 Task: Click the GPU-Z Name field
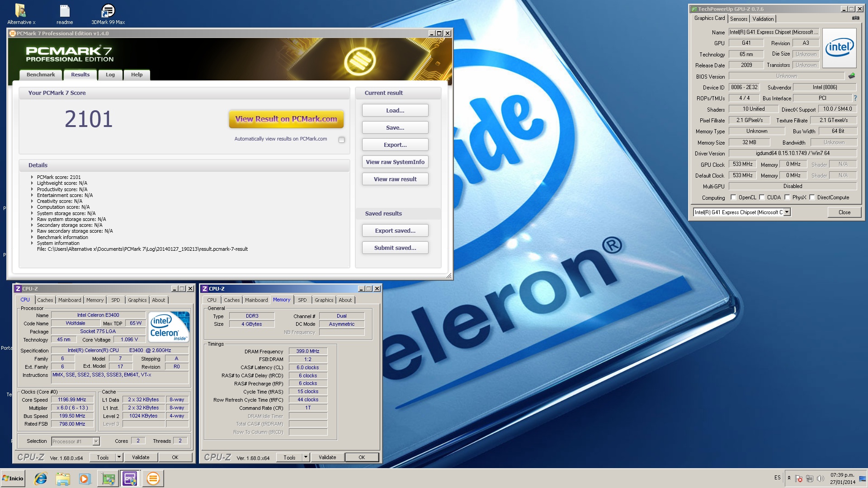coord(774,32)
